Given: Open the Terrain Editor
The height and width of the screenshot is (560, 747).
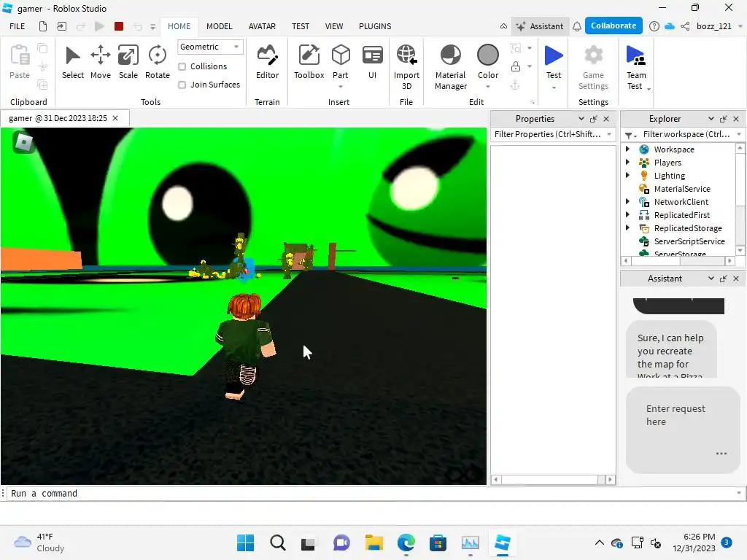Looking at the screenshot, I should click(x=267, y=62).
